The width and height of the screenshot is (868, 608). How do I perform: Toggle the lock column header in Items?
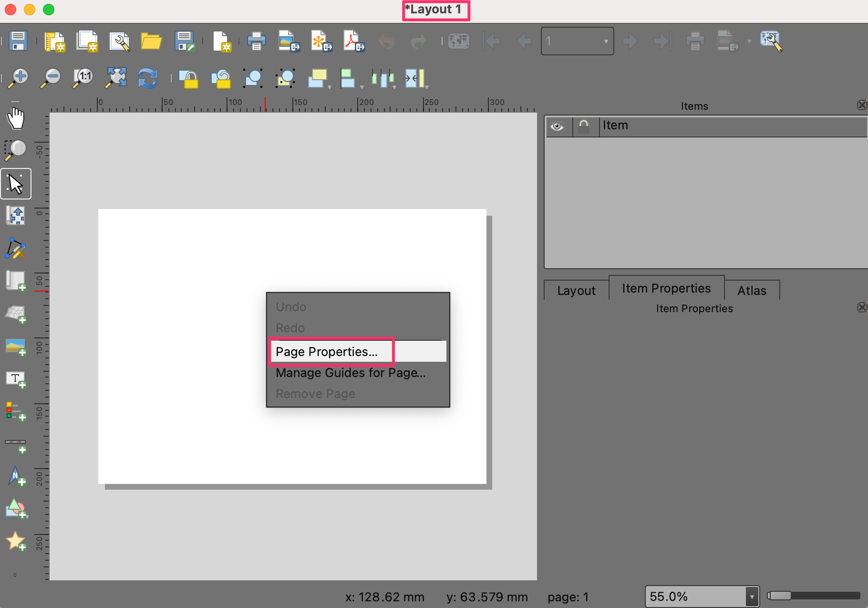(x=584, y=126)
